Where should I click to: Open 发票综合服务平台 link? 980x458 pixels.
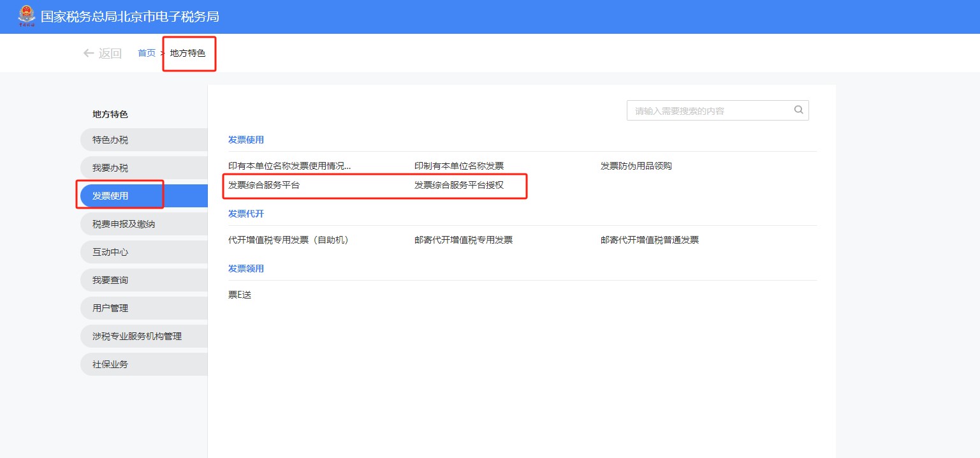(263, 186)
